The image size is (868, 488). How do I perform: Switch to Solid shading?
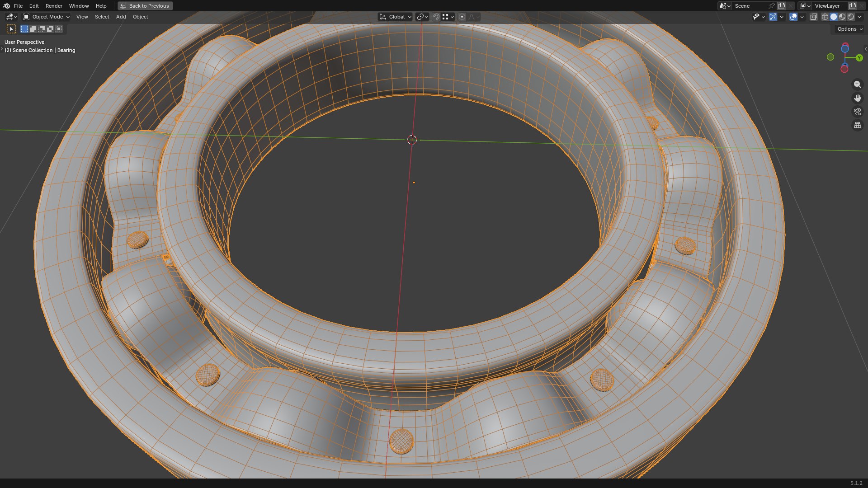[834, 17]
